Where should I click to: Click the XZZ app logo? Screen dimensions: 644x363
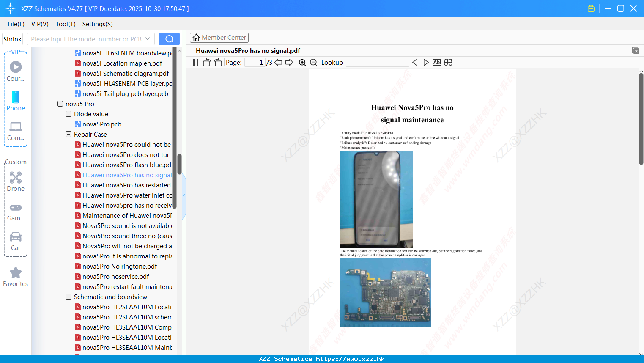click(11, 8)
